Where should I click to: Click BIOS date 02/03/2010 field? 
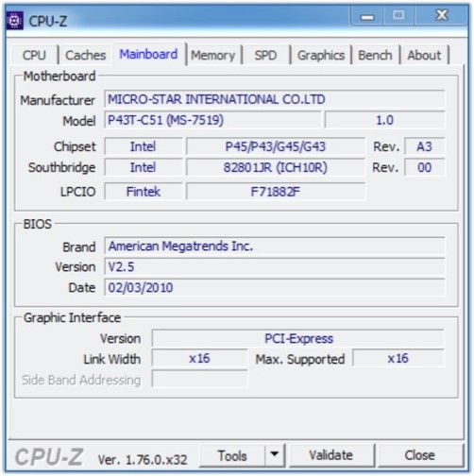[275, 287]
